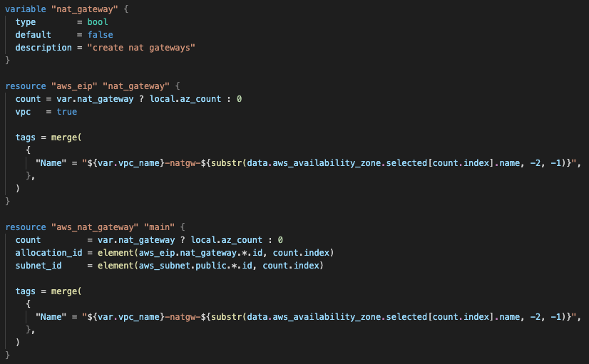The image size is (589, 364).
Task: Click the 'subnet_id' attribute name
Action: (39, 265)
